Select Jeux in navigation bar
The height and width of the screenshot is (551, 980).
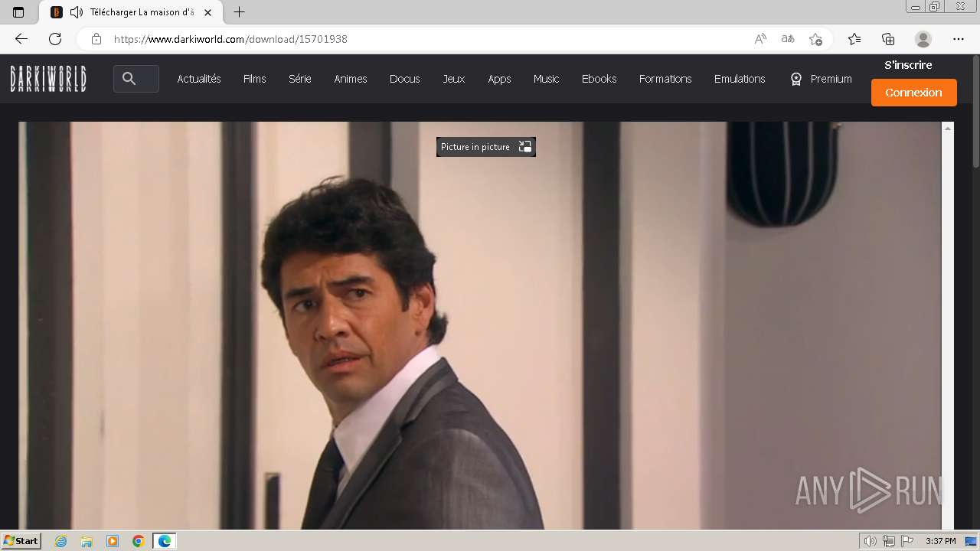click(454, 79)
